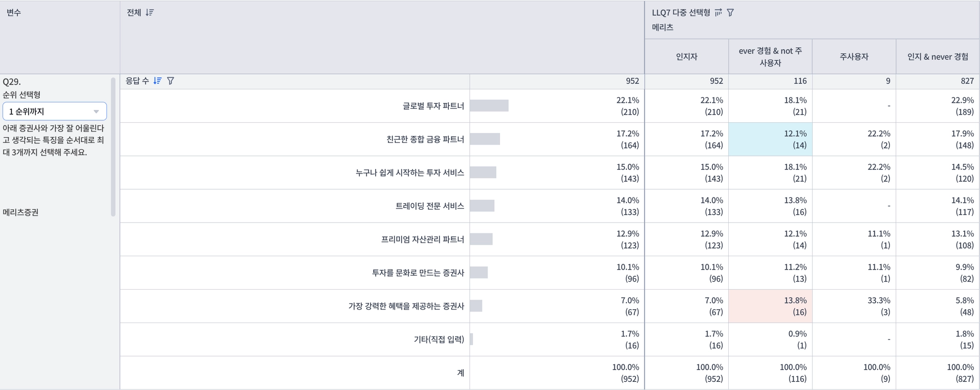Click the 메리츠증권 label in the variable panel

21,212
